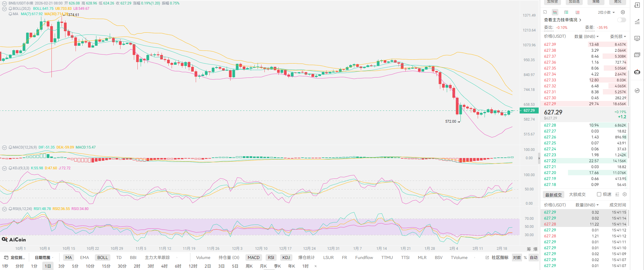Expand the 2位小数 decimal precision dropdown
The image size is (644, 270).
pyautogui.click(x=606, y=12)
